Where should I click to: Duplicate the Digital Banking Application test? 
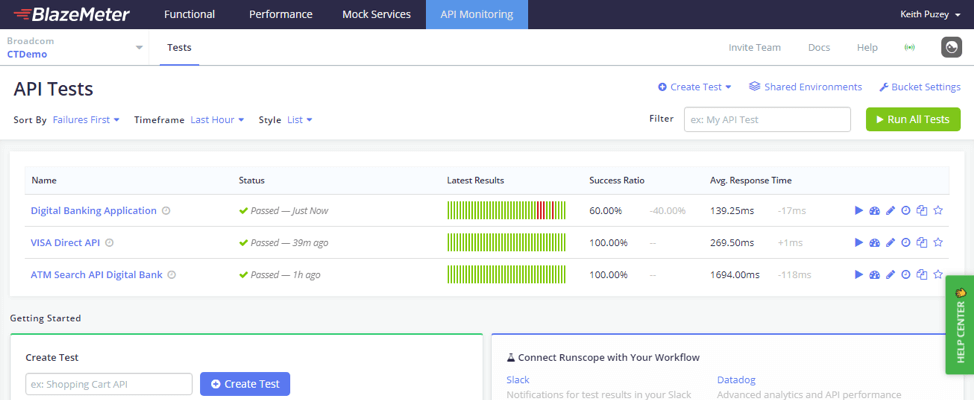click(x=922, y=211)
